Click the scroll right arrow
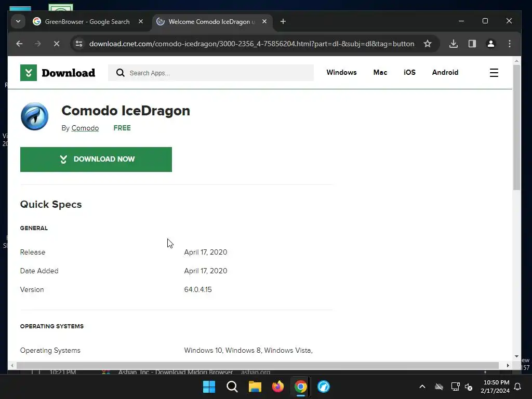Screen dimensions: 532x399 [508, 365]
